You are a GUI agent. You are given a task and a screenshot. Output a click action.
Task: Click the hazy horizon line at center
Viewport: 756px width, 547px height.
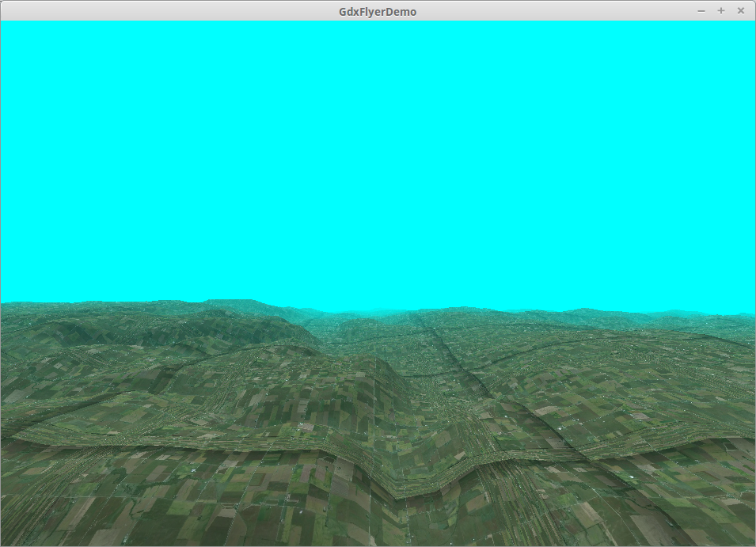(x=380, y=312)
